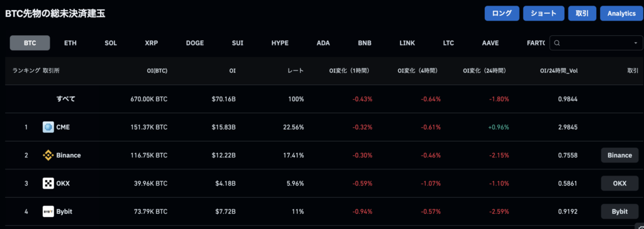Image resolution: width=644 pixels, height=229 pixels.
Task: Click the top-right 取引 button
Action: coord(582,13)
